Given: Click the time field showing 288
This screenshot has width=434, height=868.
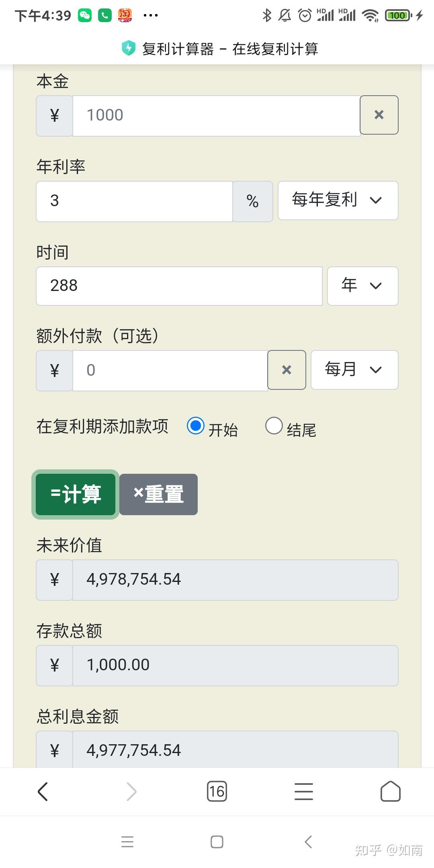Looking at the screenshot, I should click(x=179, y=286).
